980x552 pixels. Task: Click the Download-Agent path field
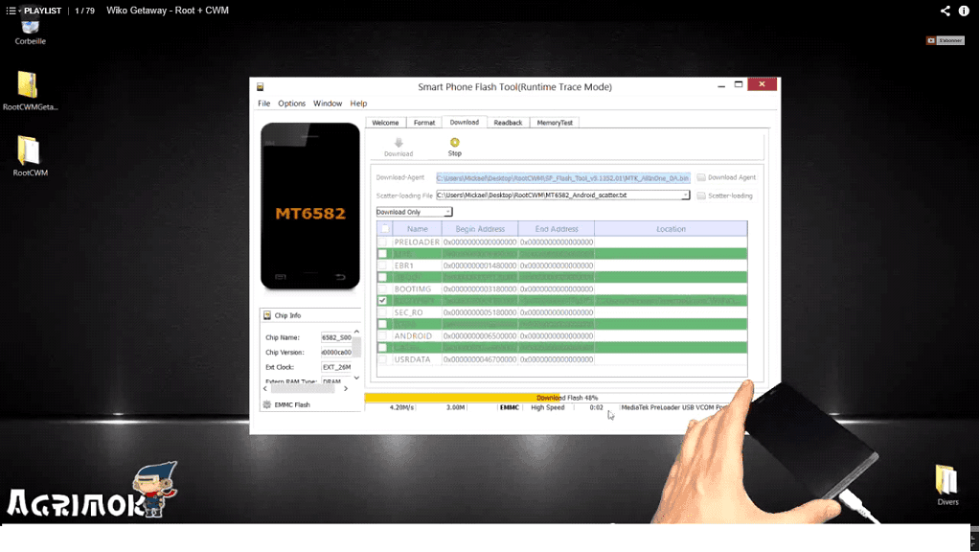point(563,177)
